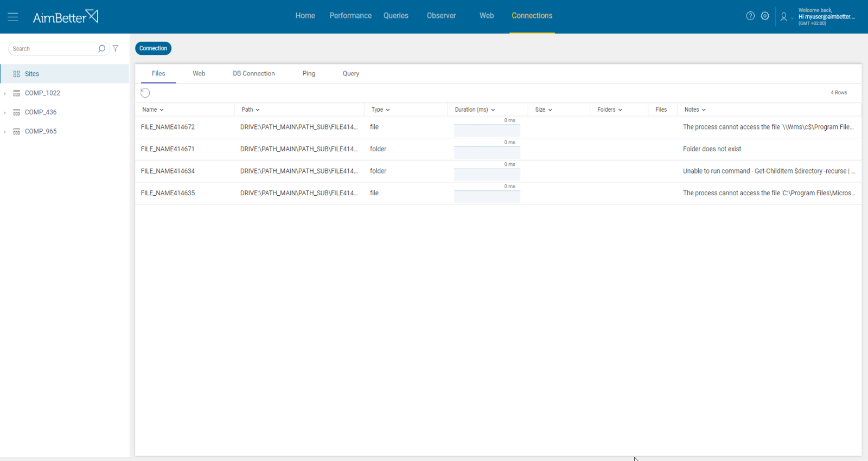Click the note mentioning C:\Program Files

[769, 193]
